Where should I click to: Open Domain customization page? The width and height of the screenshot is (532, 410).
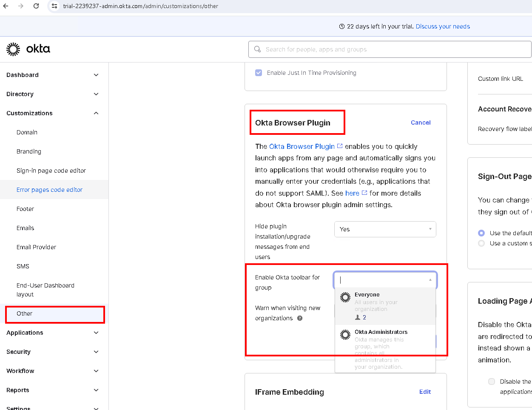(27, 132)
